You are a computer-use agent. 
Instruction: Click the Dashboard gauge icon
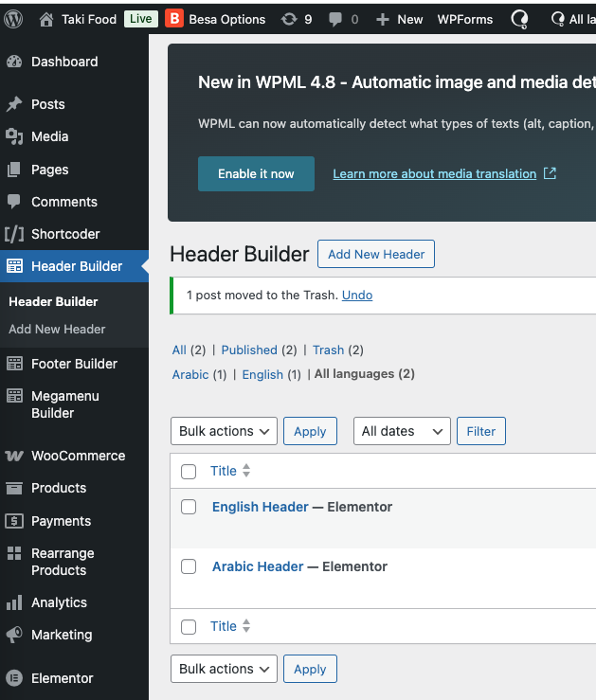14,62
